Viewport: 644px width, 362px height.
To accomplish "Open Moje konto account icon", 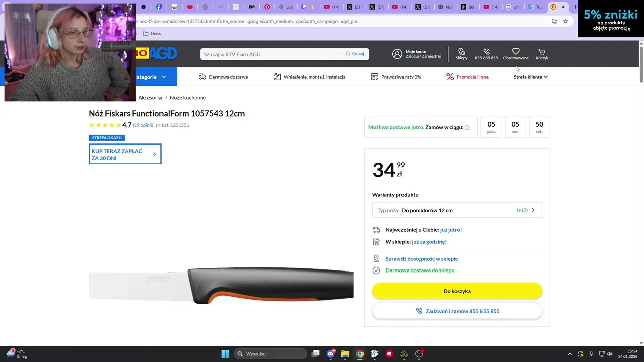I will point(397,54).
